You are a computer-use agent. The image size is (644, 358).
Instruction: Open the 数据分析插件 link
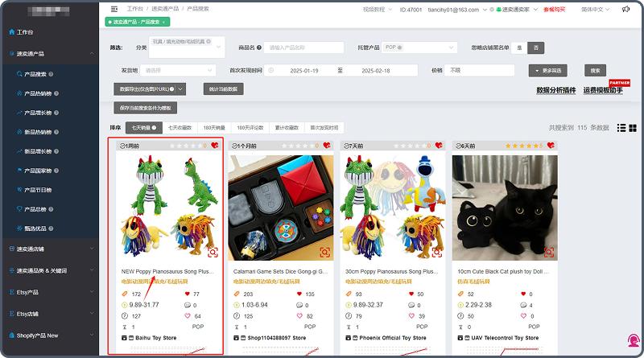[x=556, y=90]
